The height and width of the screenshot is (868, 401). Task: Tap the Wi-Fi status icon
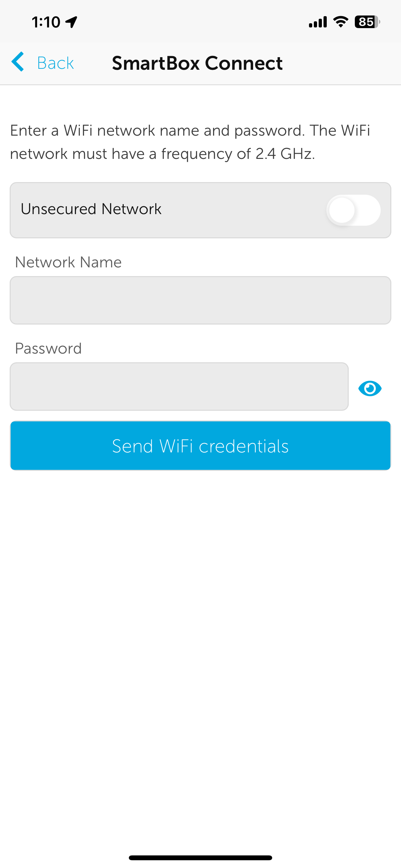coord(341,22)
